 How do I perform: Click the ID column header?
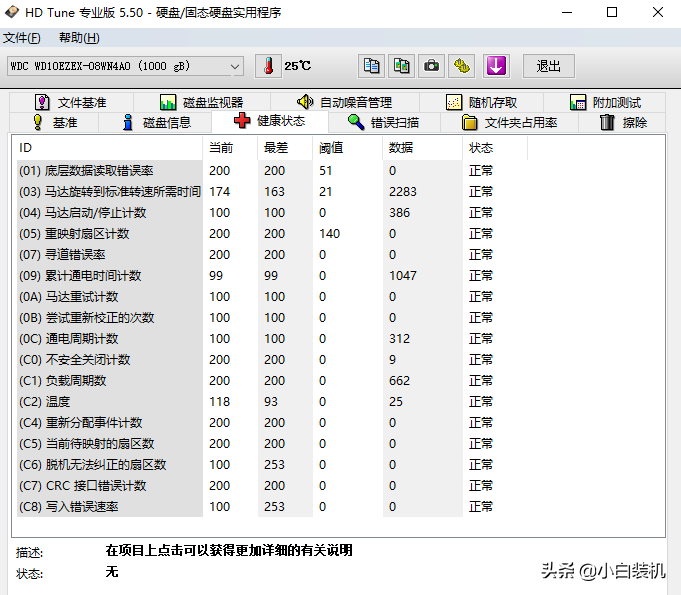[109, 148]
